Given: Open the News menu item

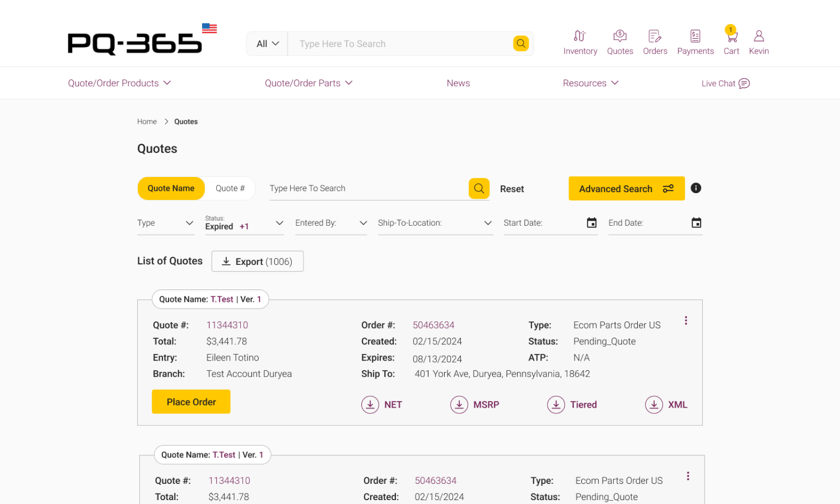Looking at the screenshot, I should 458,83.
